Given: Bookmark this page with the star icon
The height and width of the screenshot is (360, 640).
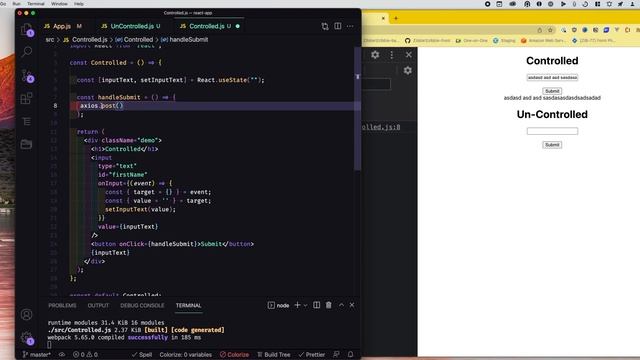Looking at the screenshot, I should pyautogui.click(x=550, y=30).
